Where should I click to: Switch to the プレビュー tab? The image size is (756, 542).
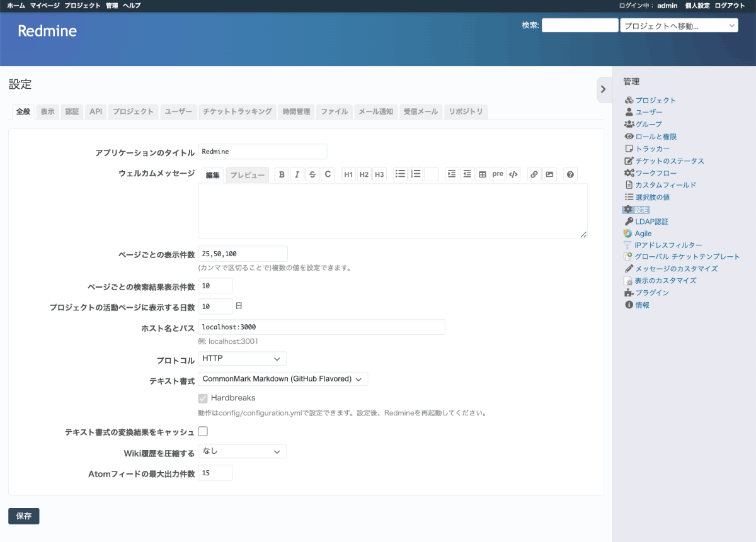pyautogui.click(x=247, y=176)
